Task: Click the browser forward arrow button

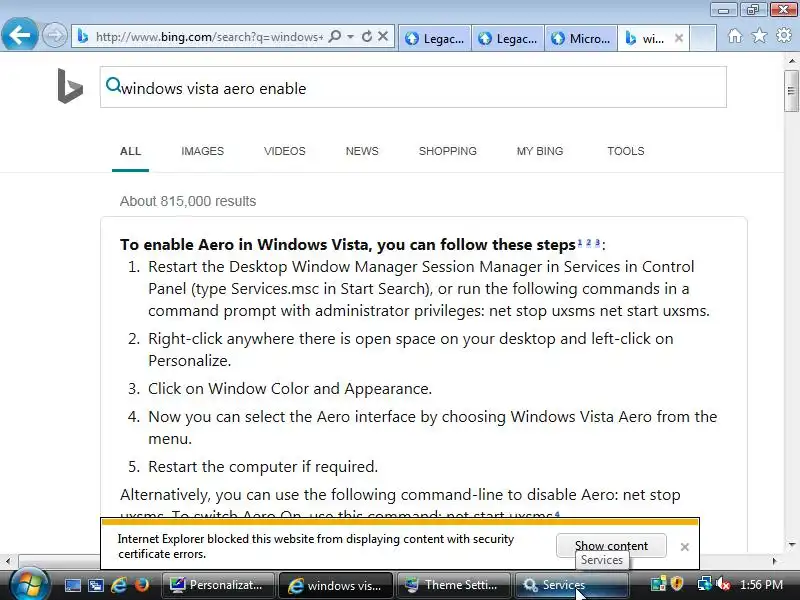Action: point(54,36)
